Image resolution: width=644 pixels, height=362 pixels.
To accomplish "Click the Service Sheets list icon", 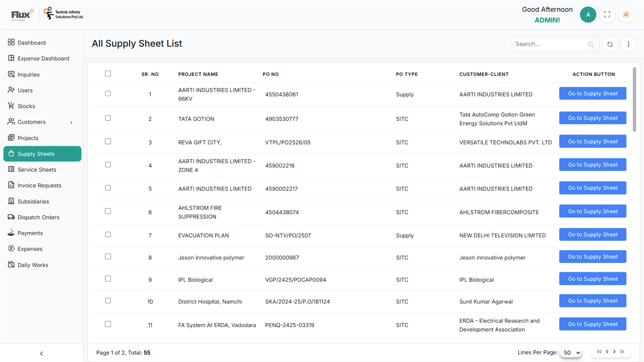I will click(x=11, y=169).
